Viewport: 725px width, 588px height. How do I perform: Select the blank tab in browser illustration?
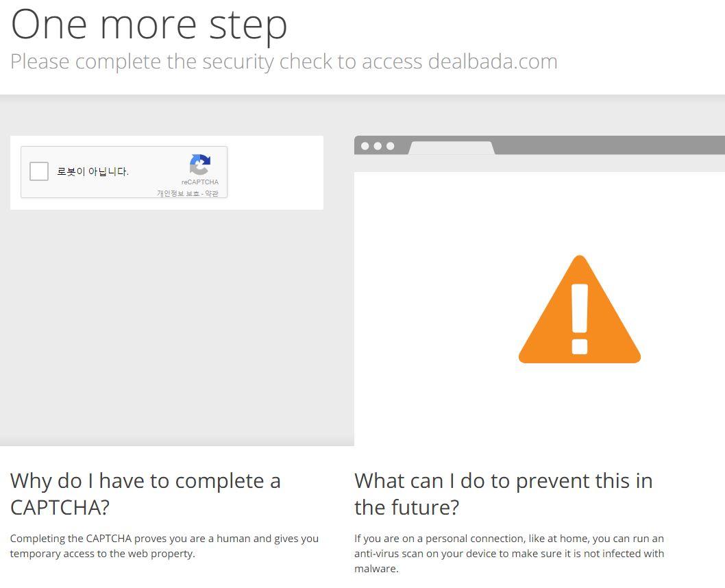click(452, 148)
